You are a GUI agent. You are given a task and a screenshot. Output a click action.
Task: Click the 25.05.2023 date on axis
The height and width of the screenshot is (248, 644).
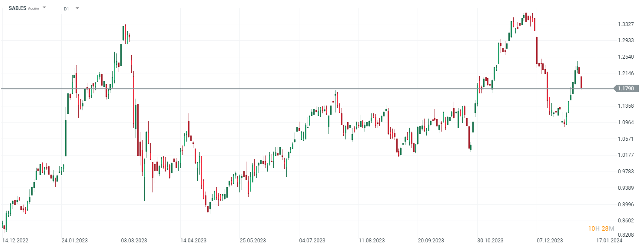coord(252,240)
